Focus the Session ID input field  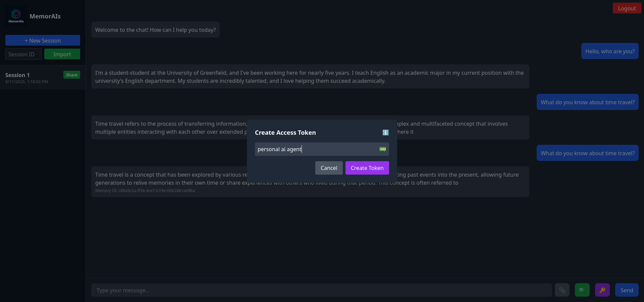click(23, 54)
